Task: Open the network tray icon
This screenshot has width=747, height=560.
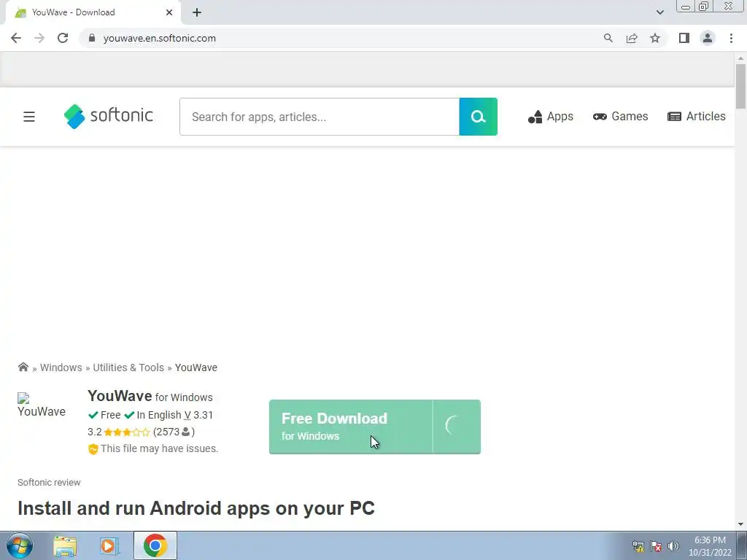Action: (638, 546)
